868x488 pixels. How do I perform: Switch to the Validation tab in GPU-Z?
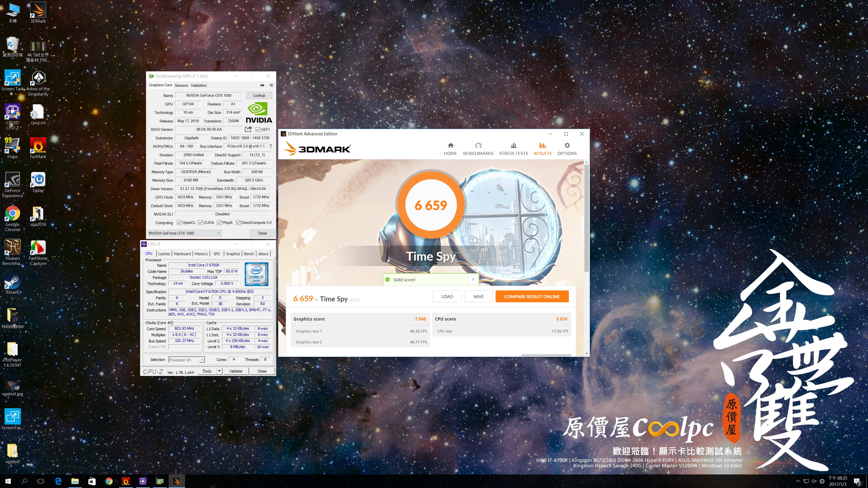[x=198, y=85]
